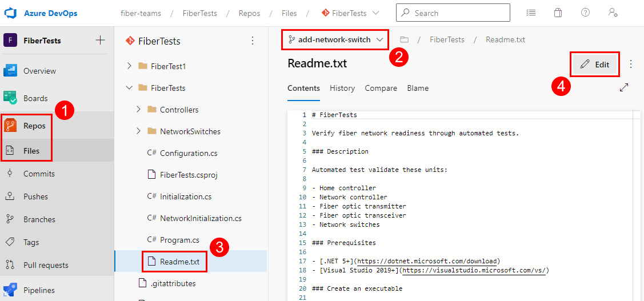Screen dimensions: 644x301
Task: Switch to the Compare tab
Action: point(381,89)
